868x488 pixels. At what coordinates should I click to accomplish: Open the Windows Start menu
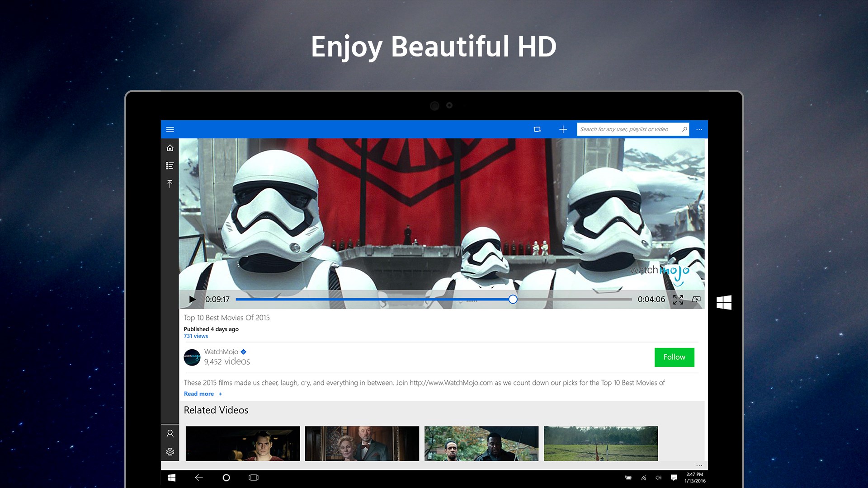click(x=172, y=477)
